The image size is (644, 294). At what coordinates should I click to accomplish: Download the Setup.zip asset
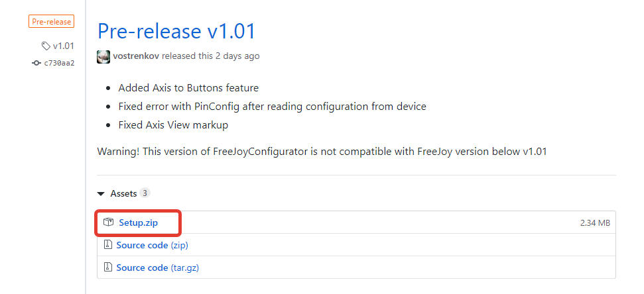coord(138,222)
